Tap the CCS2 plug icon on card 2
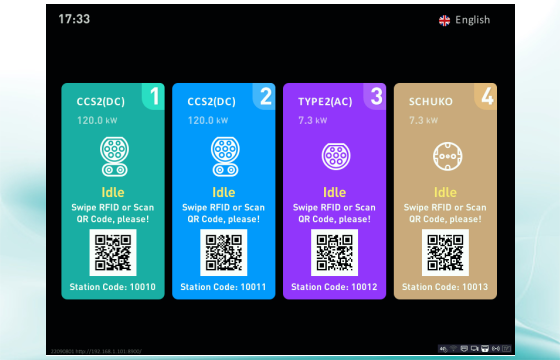Viewport: 560px width, 360px height. point(225,156)
